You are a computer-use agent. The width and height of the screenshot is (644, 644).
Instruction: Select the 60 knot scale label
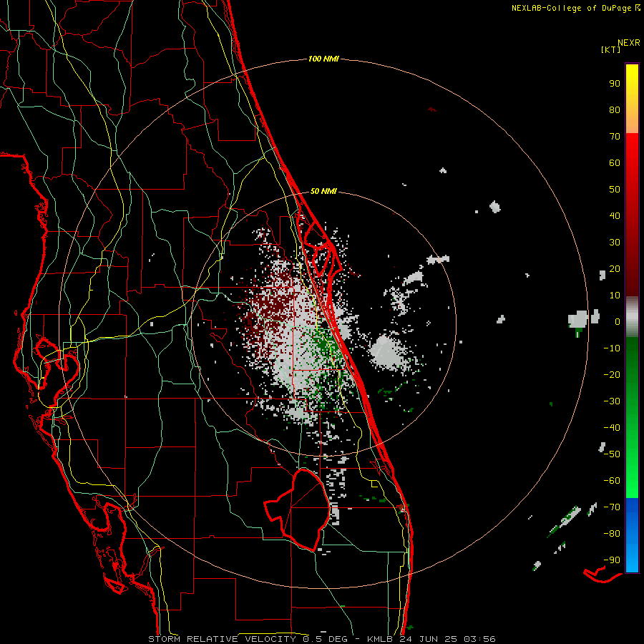coord(615,163)
